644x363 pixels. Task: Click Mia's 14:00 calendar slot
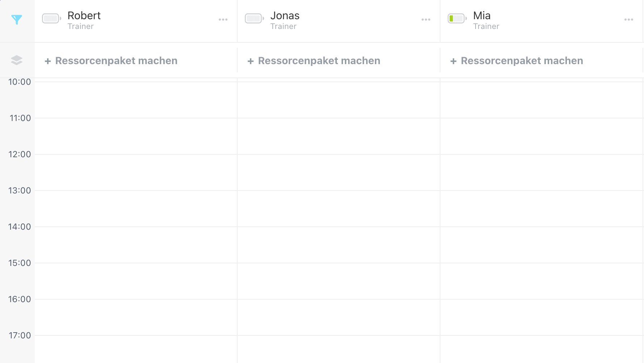(x=541, y=245)
